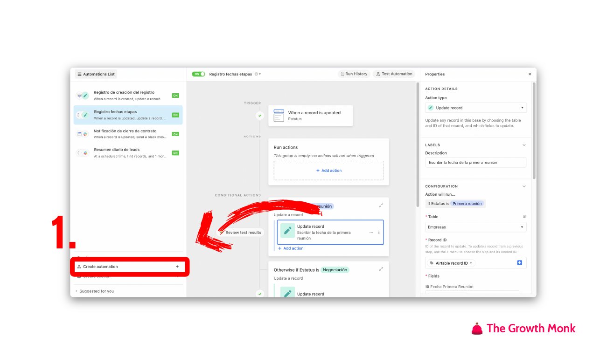Image resolution: width=607 pixels, height=364 pixels.
Task: Click drag handle on Update record action
Action: pyautogui.click(x=379, y=233)
